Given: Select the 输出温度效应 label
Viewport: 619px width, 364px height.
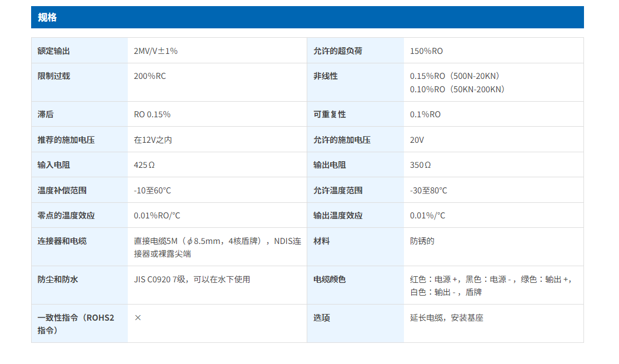Looking at the screenshot, I should point(337,216).
